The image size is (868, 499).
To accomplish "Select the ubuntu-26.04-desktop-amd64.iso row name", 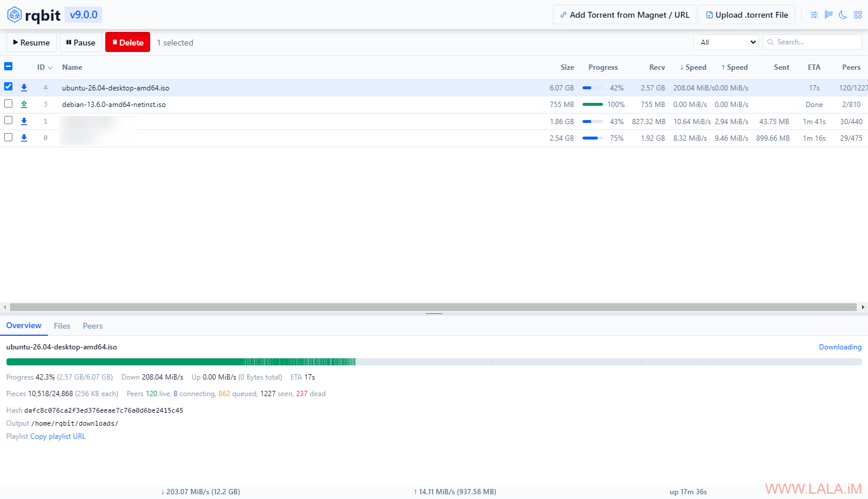I will 115,88.
